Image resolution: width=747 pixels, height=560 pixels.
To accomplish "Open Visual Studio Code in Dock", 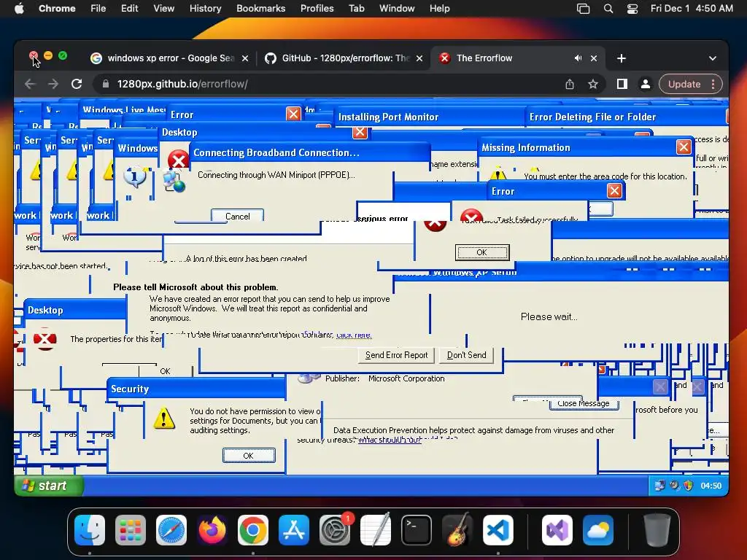I will click(x=498, y=530).
